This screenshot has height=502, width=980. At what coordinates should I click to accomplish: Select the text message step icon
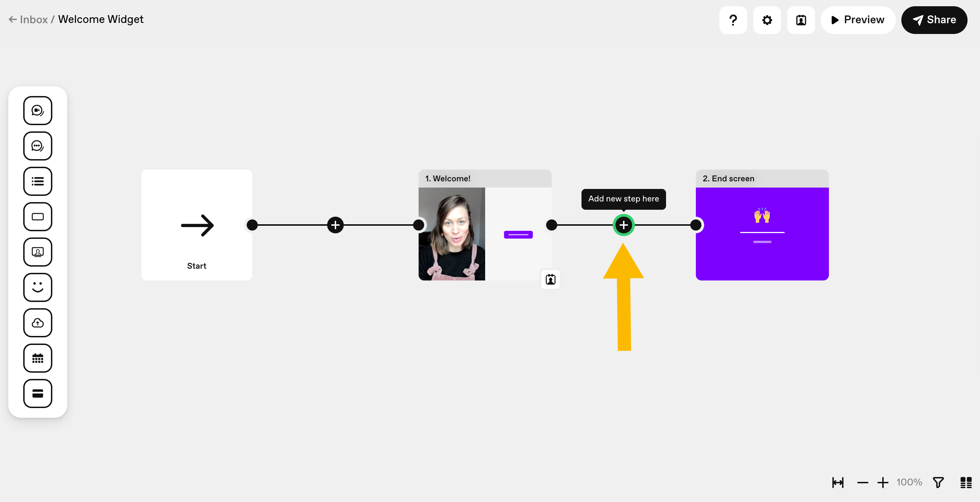[38, 146]
